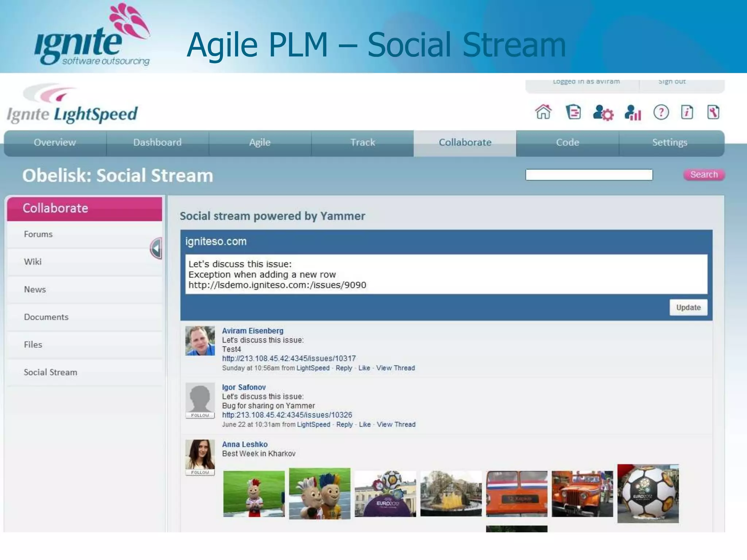Viewport: 747px width, 560px height.
Task: Open Files in the sidebar
Action: pyautogui.click(x=85, y=345)
